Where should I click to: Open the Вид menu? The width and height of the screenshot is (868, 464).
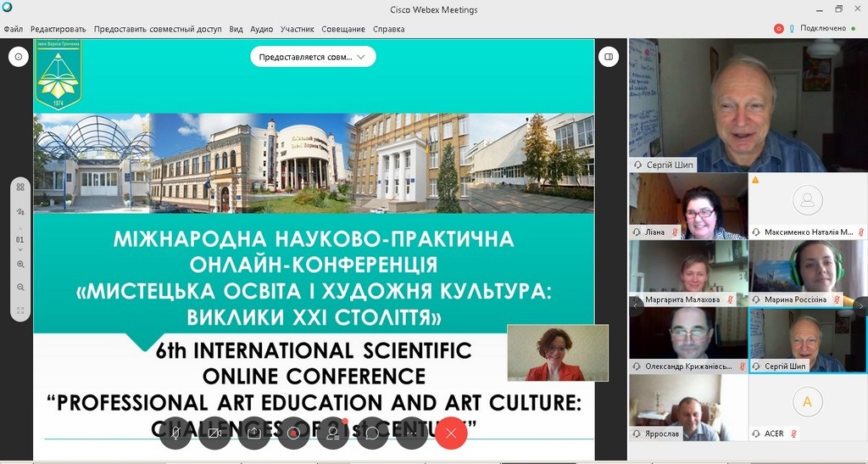point(236,29)
